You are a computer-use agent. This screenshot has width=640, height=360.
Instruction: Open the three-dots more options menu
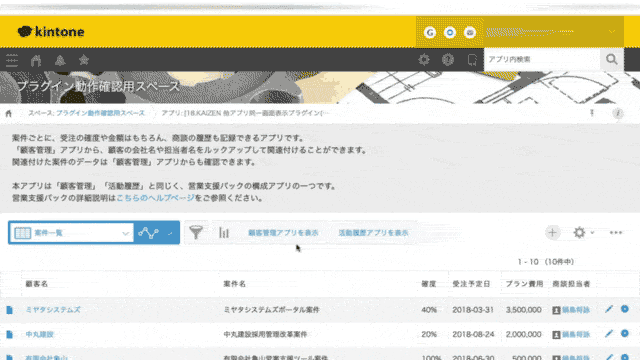pos(616,233)
